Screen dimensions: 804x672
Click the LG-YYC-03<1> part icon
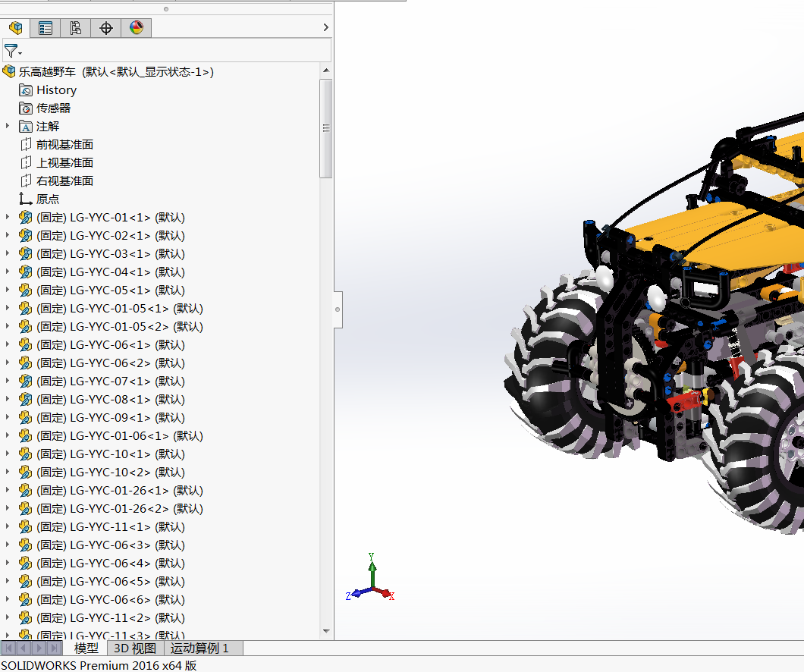[x=25, y=254]
